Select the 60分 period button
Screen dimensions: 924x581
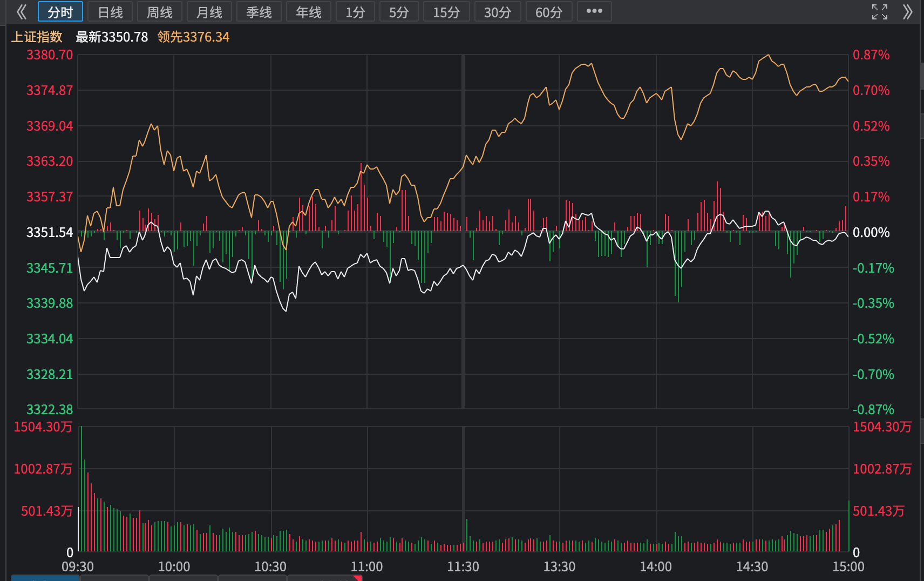(x=548, y=12)
